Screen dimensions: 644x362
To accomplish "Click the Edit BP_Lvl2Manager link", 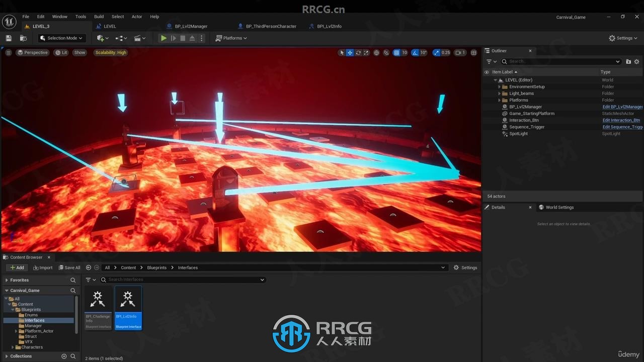I will 623,107.
